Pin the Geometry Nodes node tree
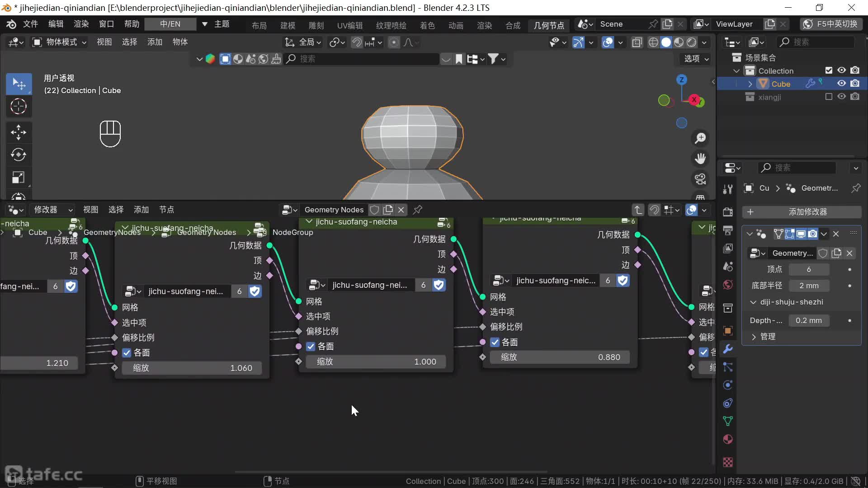The image size is (868, 488). (x=418, y=210)
